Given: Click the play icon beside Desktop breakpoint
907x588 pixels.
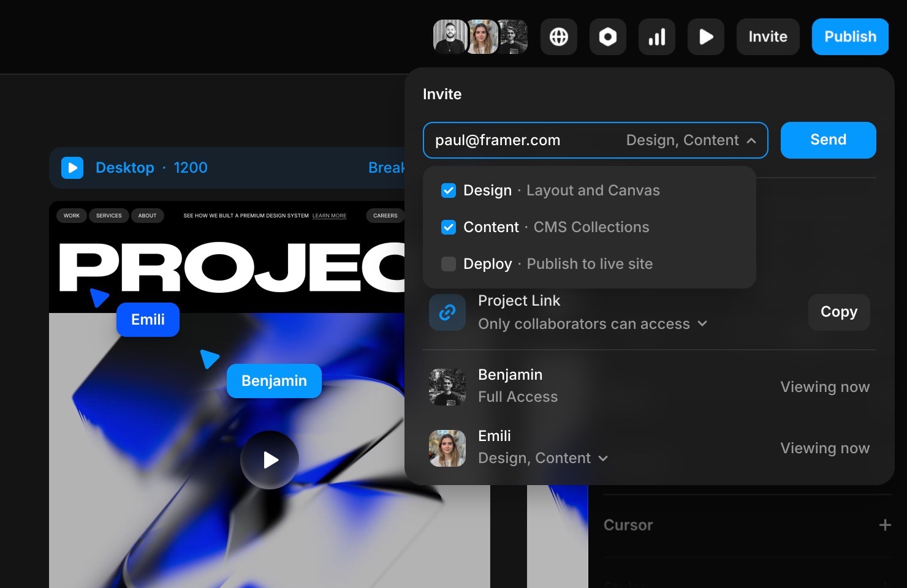Looking at the screenshot, I should (x=72, y=167).
